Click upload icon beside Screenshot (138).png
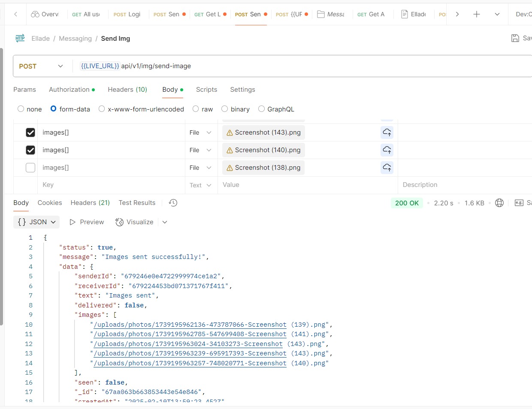This screenshot has width=532, height=409. coord(387,168)
